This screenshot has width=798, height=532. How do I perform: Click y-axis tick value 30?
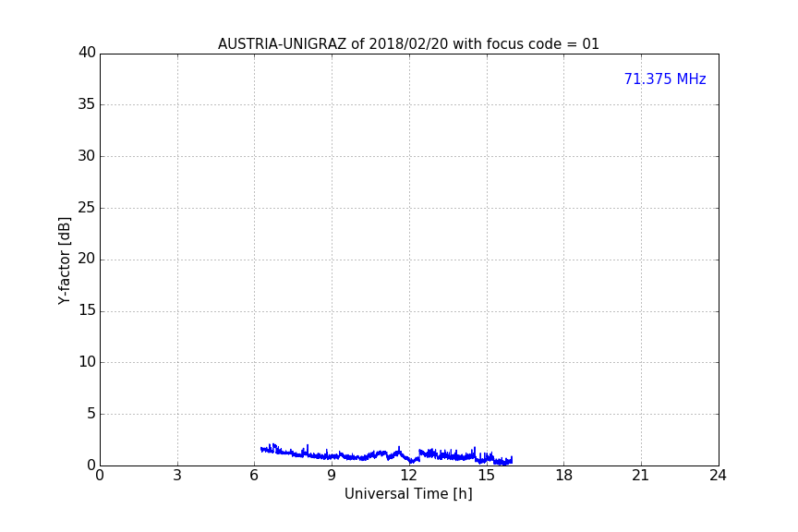(x=87, y=156)
